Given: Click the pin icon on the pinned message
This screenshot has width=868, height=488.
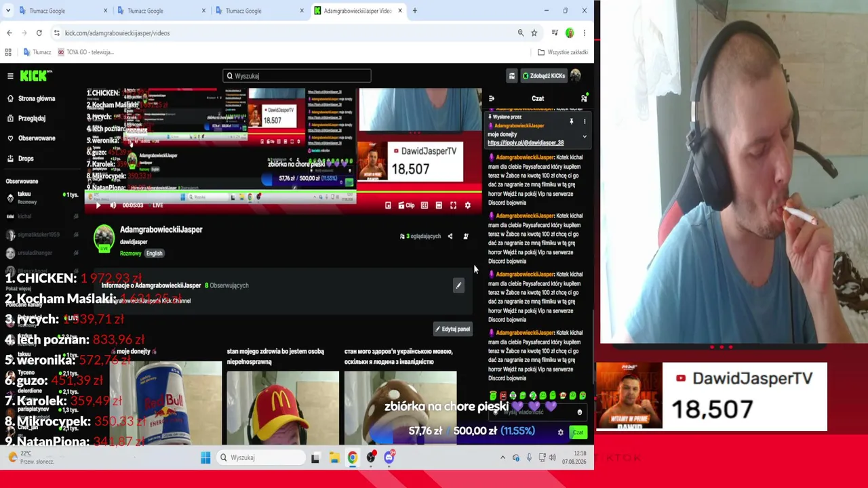Looking at the screenshot, I should click(x=572, y=122).
